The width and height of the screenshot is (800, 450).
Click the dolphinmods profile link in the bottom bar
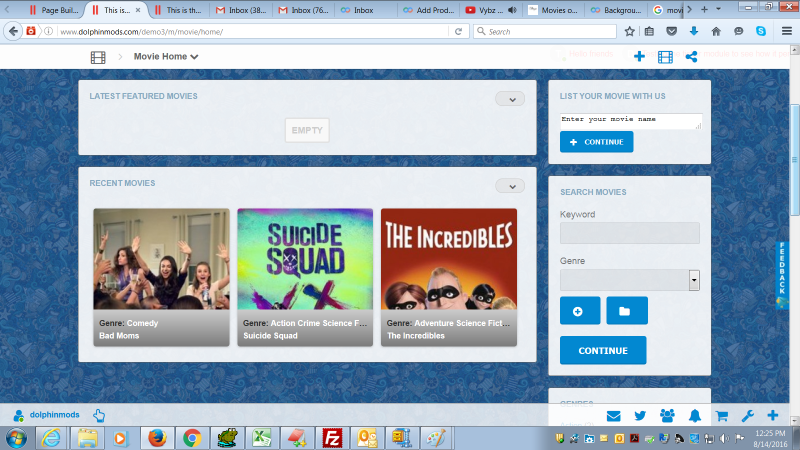(55, 415)
